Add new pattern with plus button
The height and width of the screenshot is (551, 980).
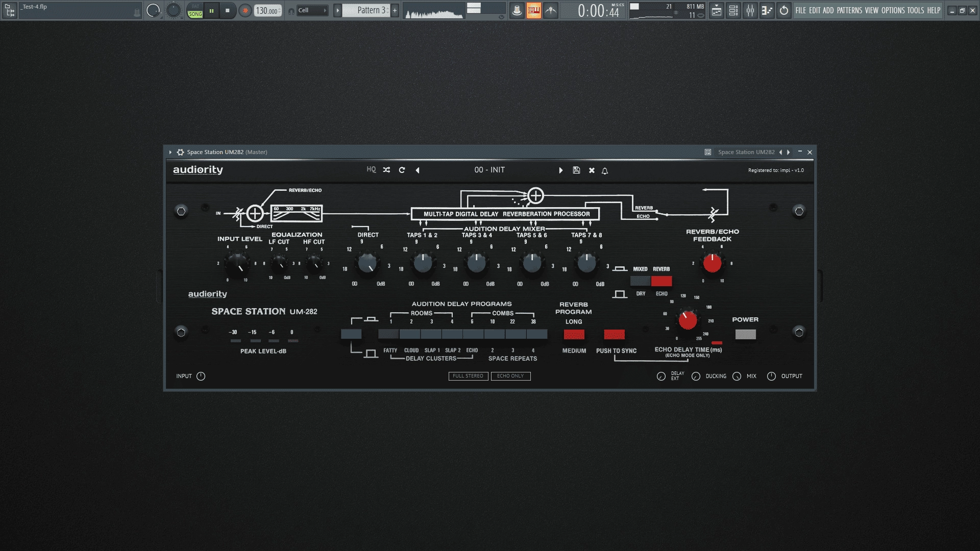coord(395,10)
